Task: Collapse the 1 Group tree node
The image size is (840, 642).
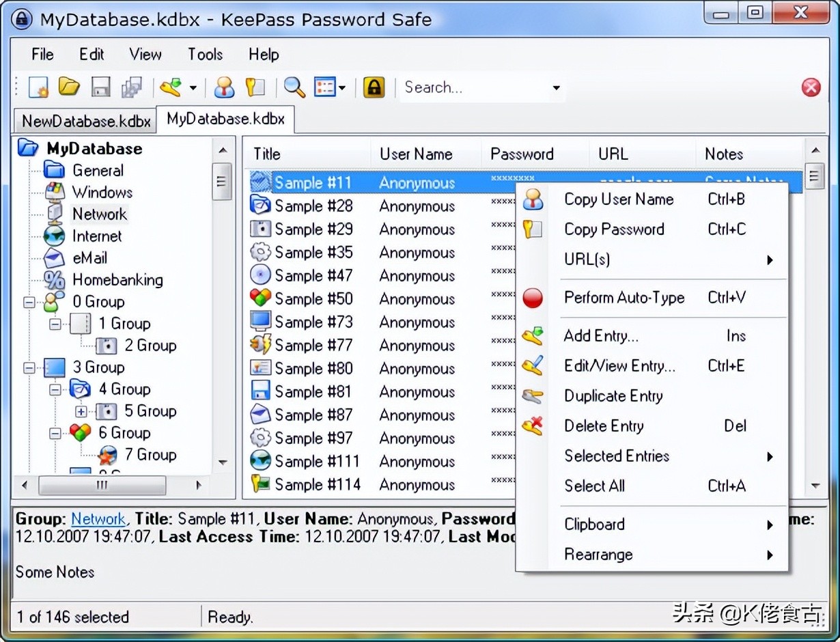Action: click(x=55, y=324)
